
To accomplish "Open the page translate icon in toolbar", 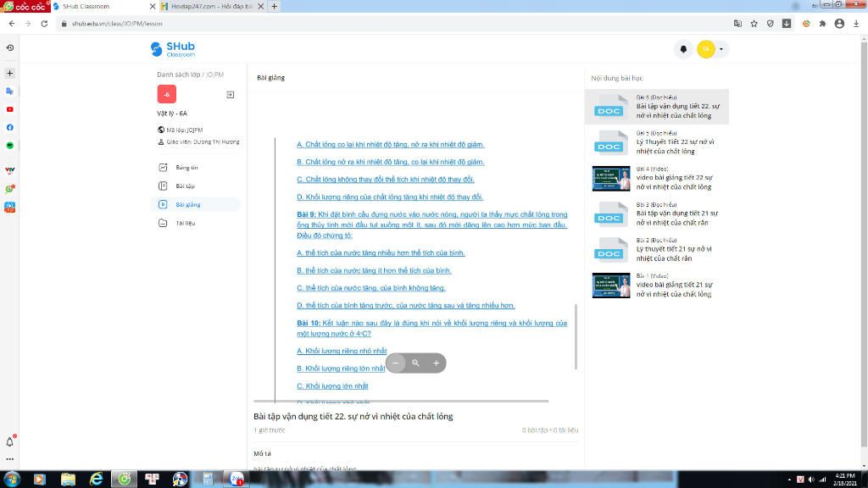I will point(737,24).
